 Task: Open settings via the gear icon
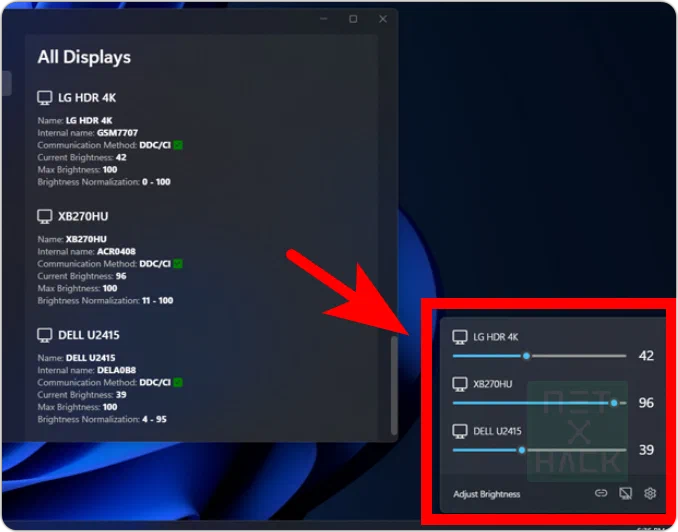coord(650,493)
